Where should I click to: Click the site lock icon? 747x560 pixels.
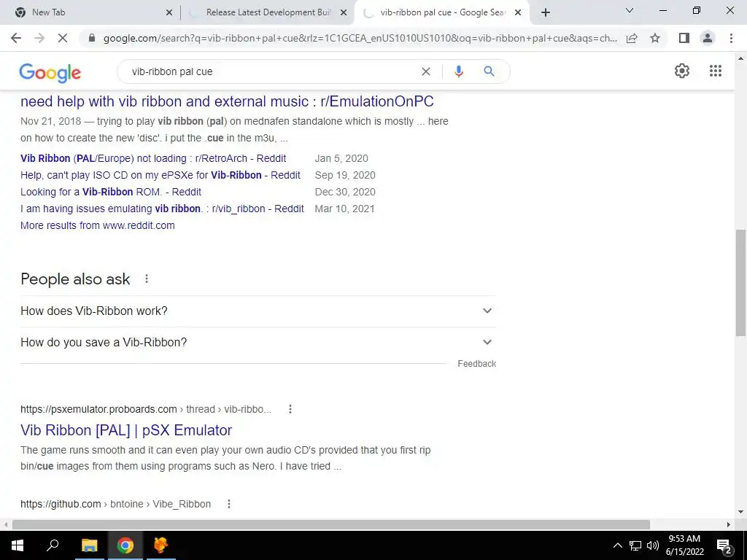click(x=92, y=38)
